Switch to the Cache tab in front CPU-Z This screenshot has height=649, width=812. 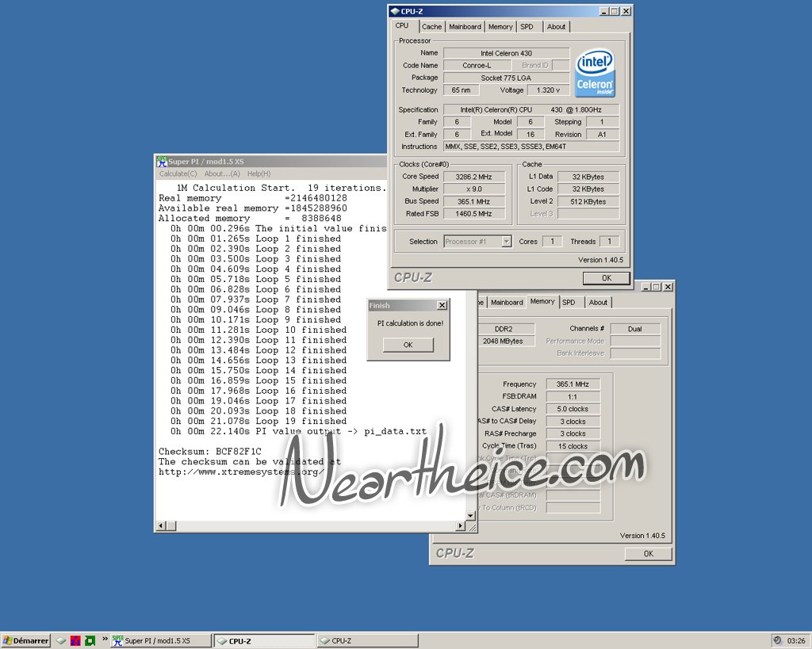(x=431, y=26)
